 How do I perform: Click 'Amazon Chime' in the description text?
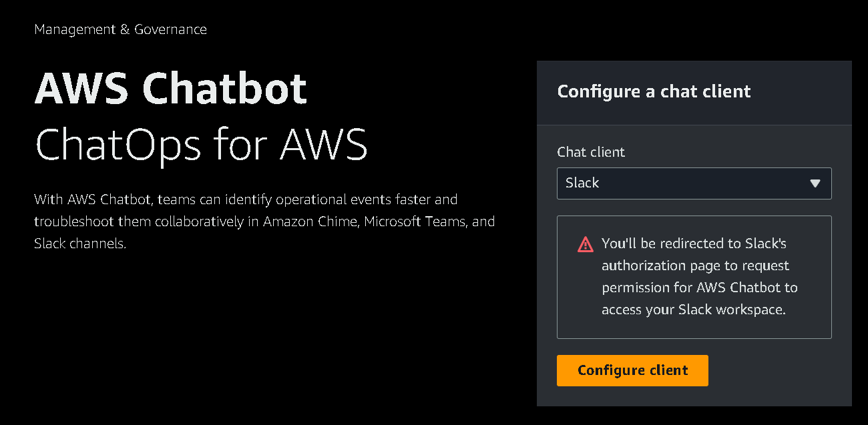coord(310,222)
